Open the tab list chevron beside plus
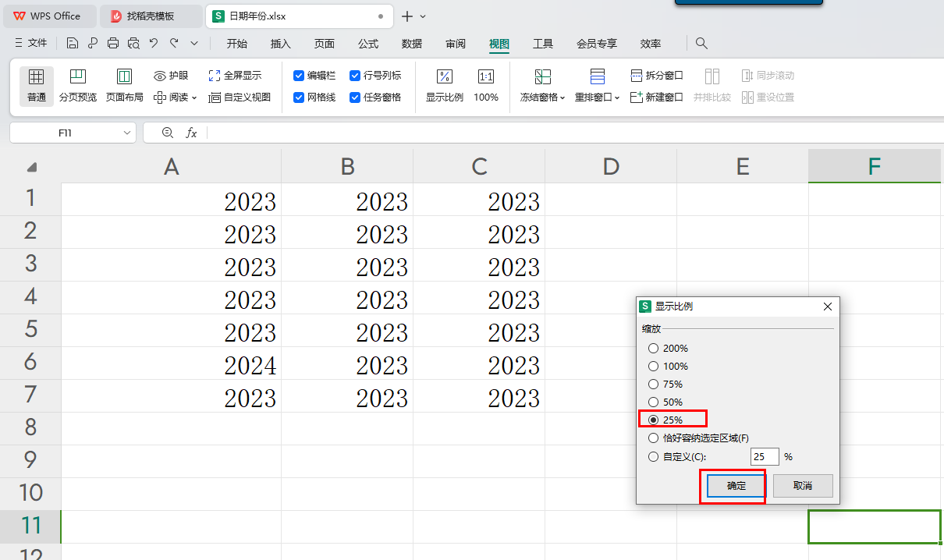The width and height of the screenshot is (944, 560). (x=423, y=16)
